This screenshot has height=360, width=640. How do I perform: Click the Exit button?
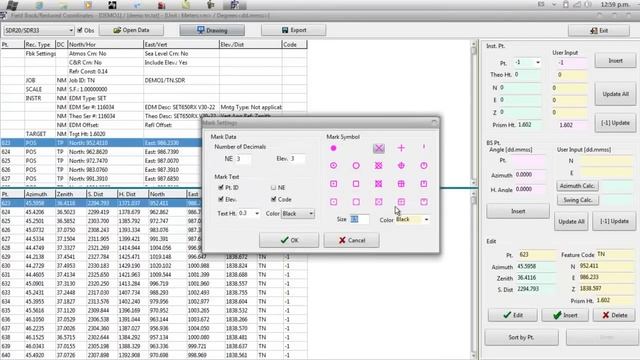pos(599,31)
